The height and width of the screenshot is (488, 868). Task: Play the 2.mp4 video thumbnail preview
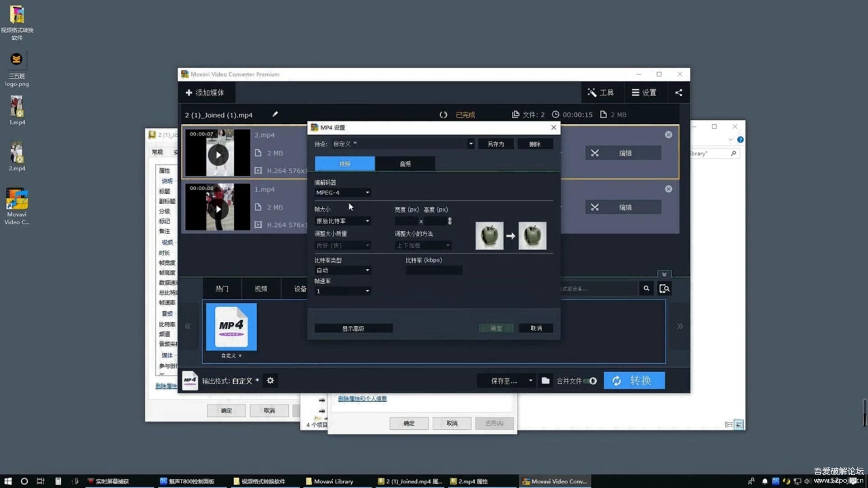pyautogui.click(x=218, y=155)
